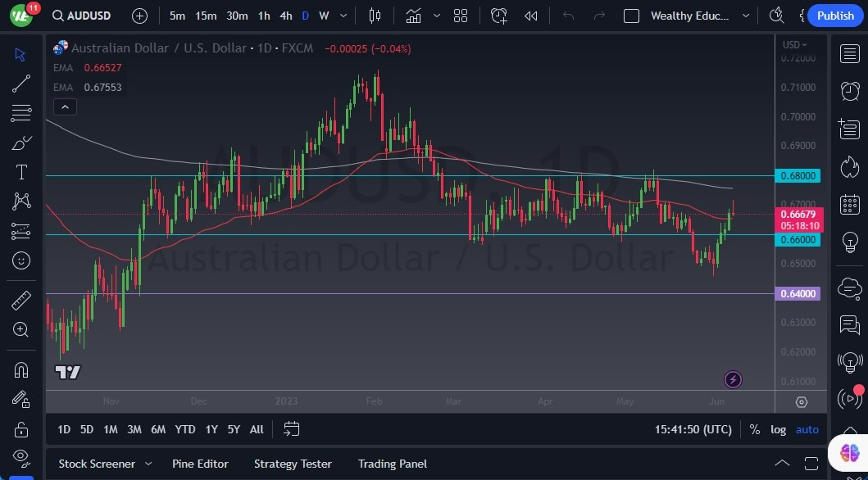Open the Alerts clock icon
This screenshot has width=868, height=480.
850,91
